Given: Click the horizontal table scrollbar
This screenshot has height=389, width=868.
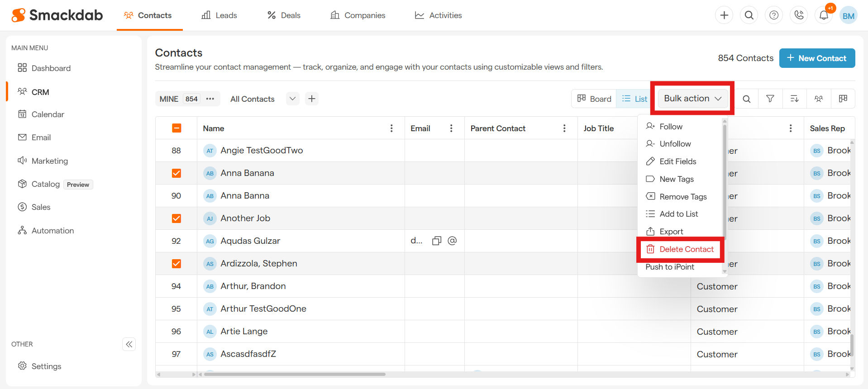Looking at the screenshot, I should click(x=295, y=374).
